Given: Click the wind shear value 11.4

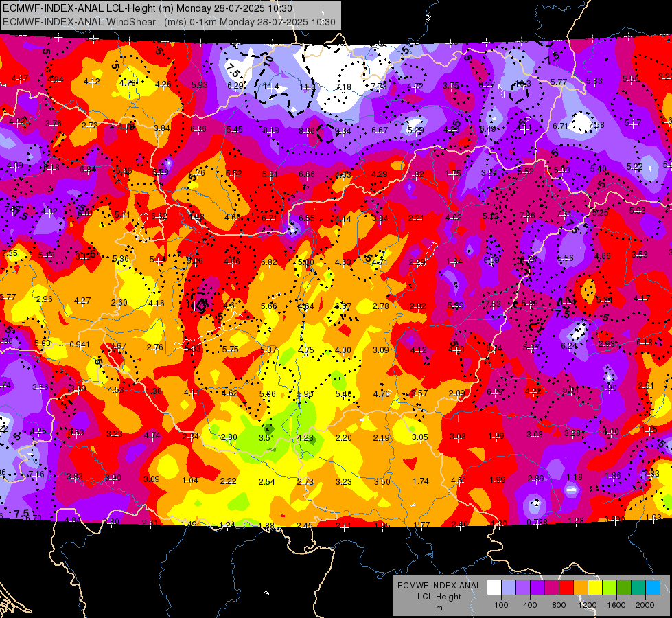Looking at the screenshot, I should click(271, 87).
